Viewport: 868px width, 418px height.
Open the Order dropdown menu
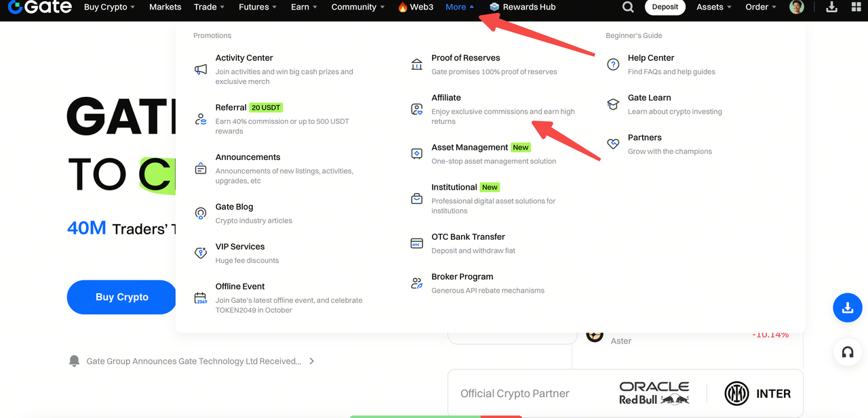pos(761,7)
